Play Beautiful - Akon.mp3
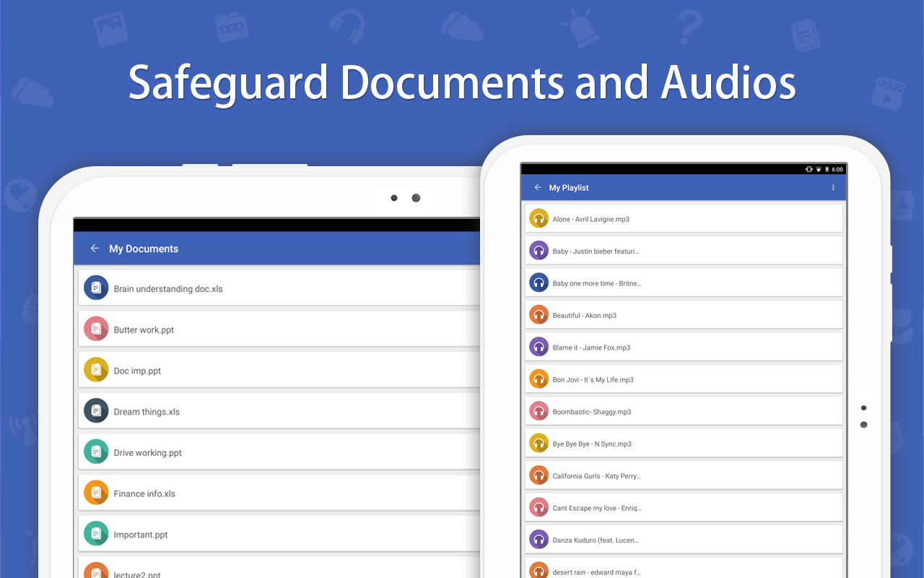This screenshot has width=924, height=578. [x=684, y=315]
